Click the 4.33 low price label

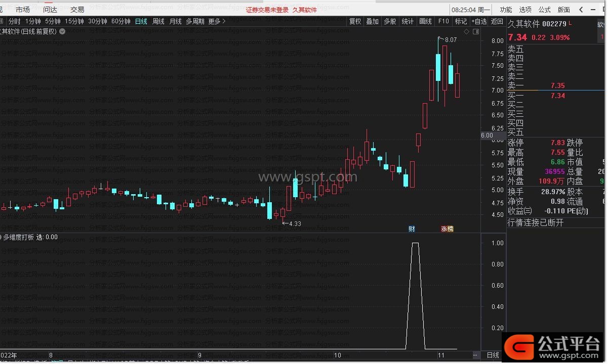tap(295, 223)
